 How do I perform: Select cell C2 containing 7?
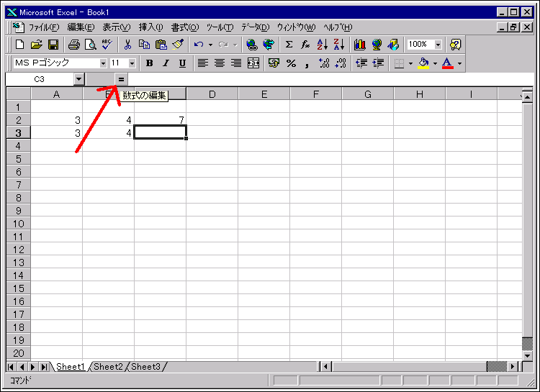click(x=160, y=120)
